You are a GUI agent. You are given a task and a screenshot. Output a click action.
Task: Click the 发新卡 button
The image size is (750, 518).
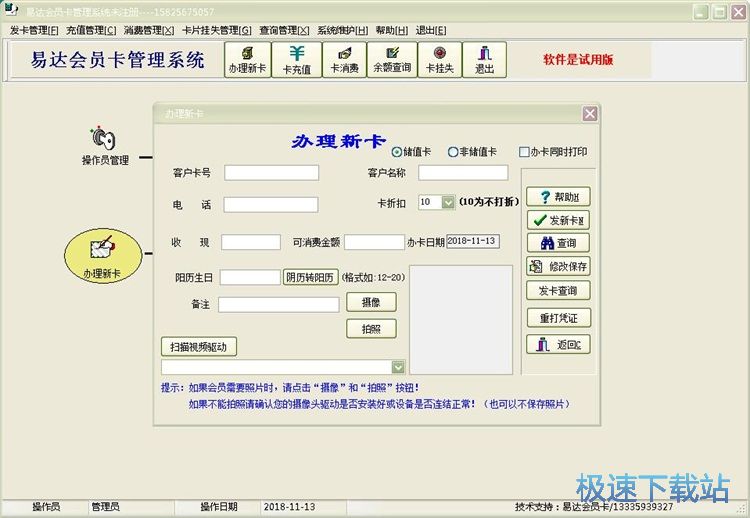558,220
